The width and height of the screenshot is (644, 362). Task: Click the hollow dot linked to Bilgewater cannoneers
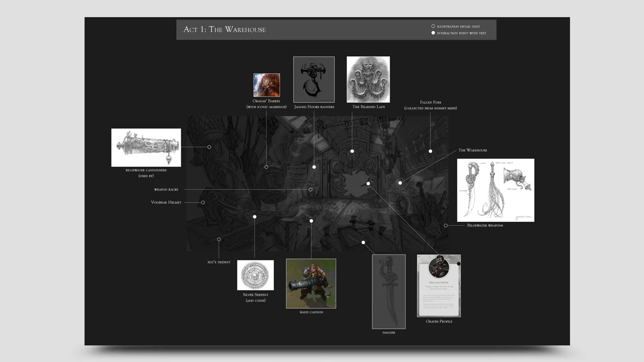(x=209, y=147)
